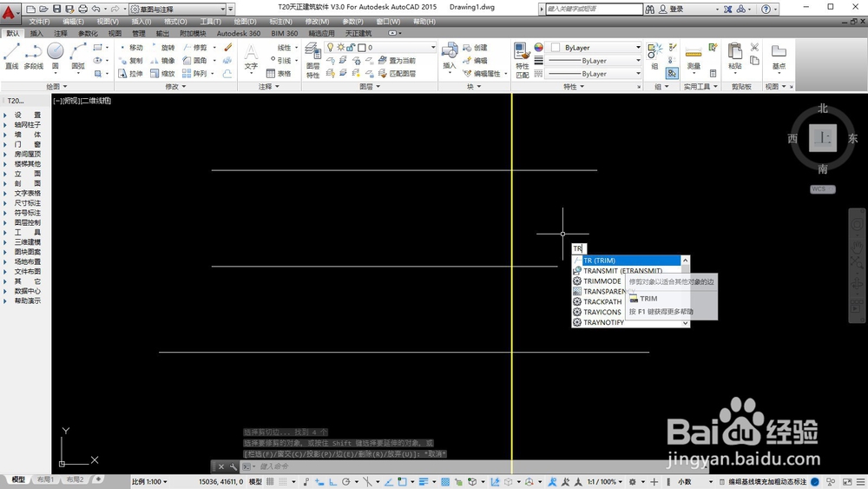Choose the Circle (圆) tool

pyautogui.click(x=56, y=56)
